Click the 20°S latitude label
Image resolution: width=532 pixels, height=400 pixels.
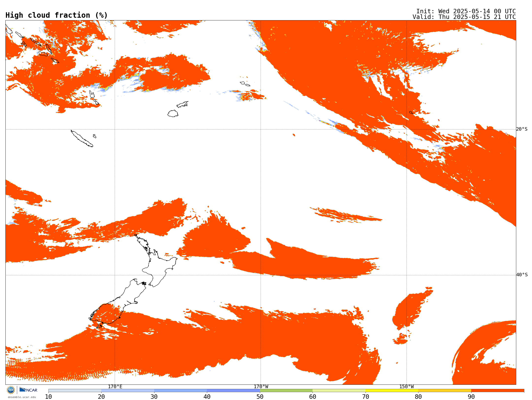pyautogui.click(x=522, y=129)
